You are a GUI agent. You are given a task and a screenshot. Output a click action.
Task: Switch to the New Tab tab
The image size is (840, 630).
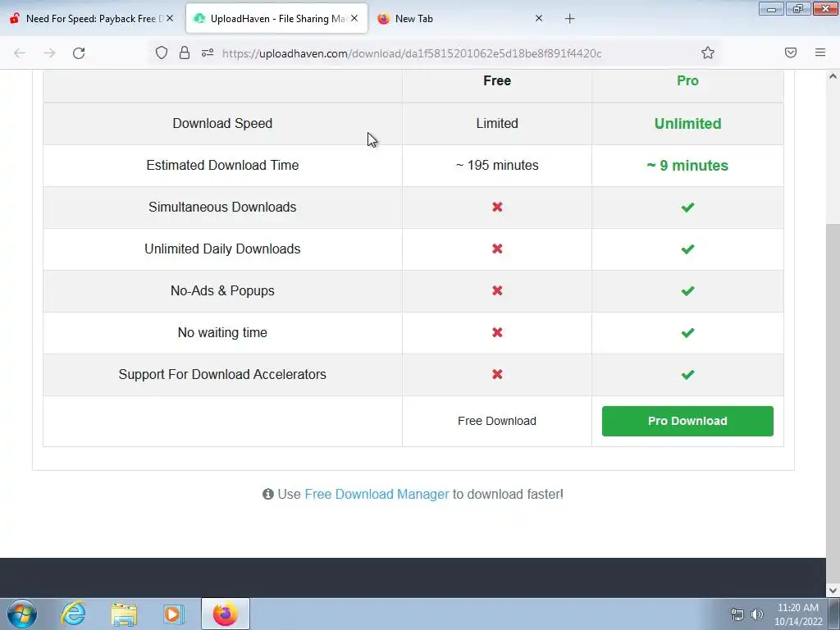[461, 19]
